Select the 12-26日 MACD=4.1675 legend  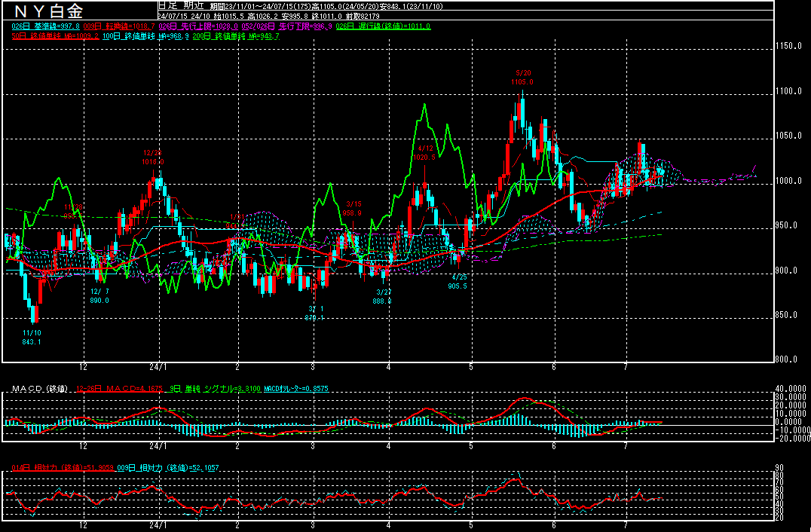(x=120, y=389)
